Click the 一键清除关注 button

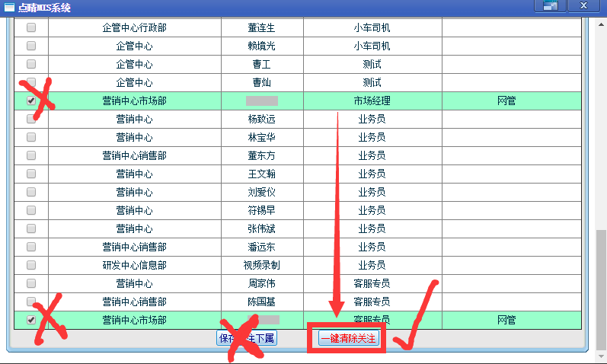[348, 338]
